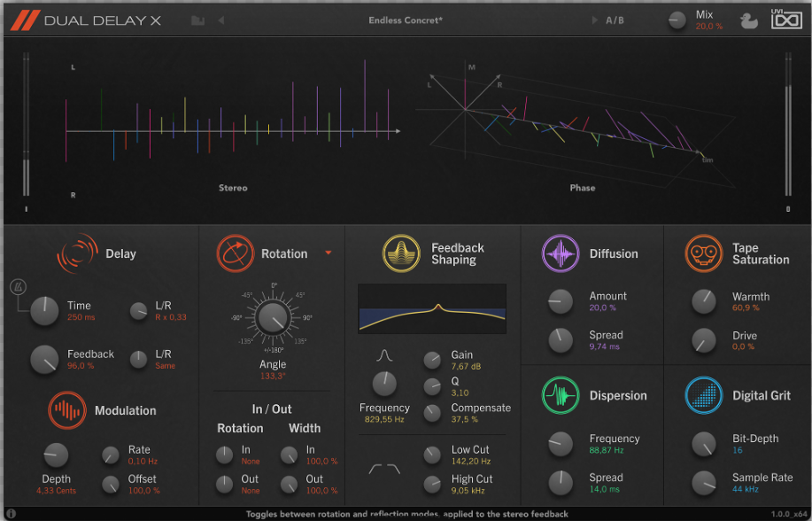The image size is (812, 521).
Task: Go to the previous preset arrow
Action: (221, 20)
